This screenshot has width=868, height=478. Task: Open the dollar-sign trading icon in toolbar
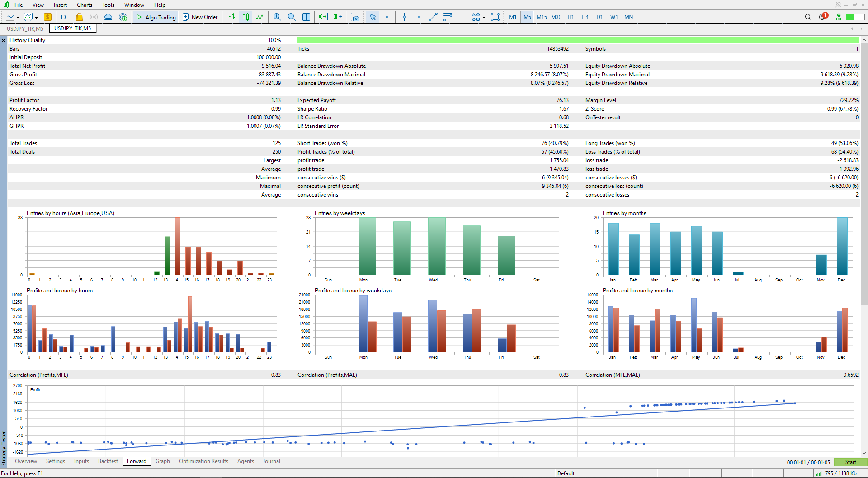pos(47,17)
